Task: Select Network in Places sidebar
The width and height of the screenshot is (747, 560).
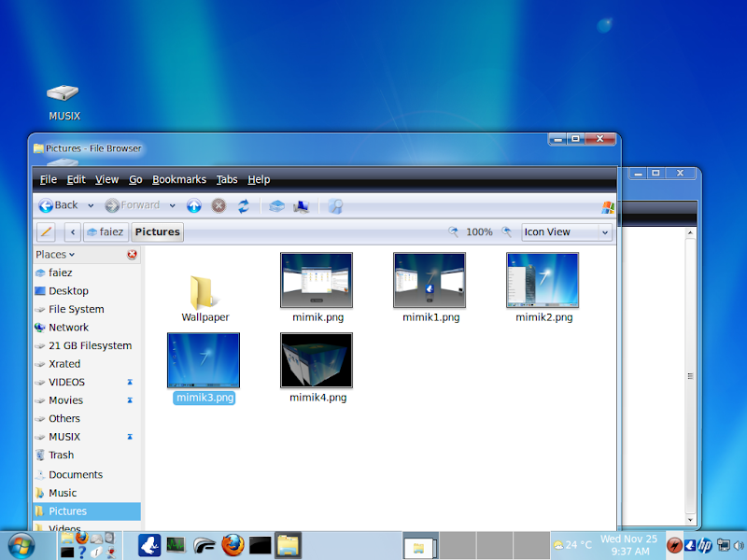Action: click(x=87, y=328)
